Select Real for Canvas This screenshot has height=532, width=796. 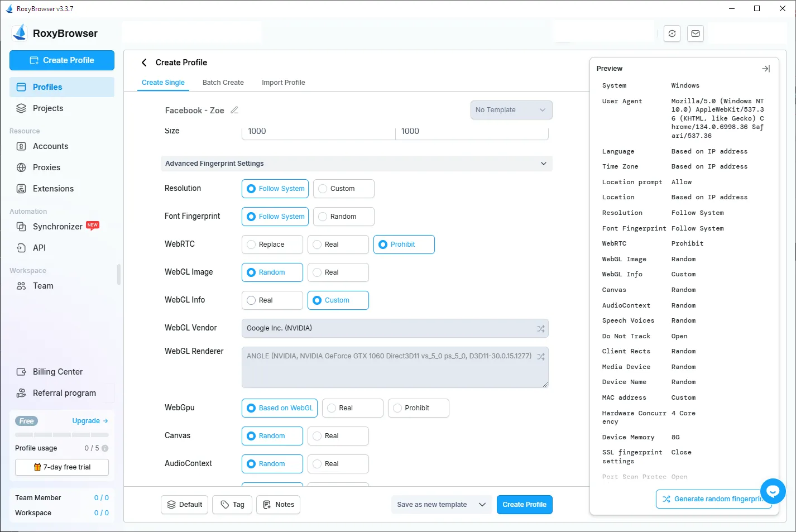pos(338,436)
